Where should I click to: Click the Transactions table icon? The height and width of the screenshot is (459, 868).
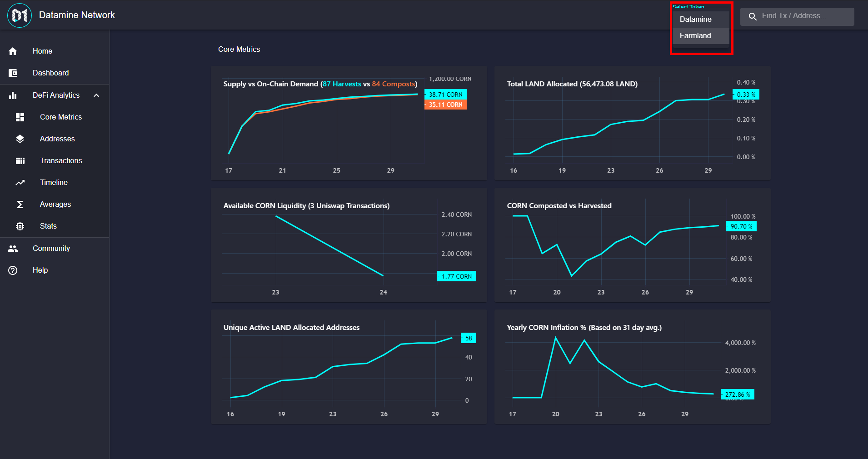pos(20,161)
